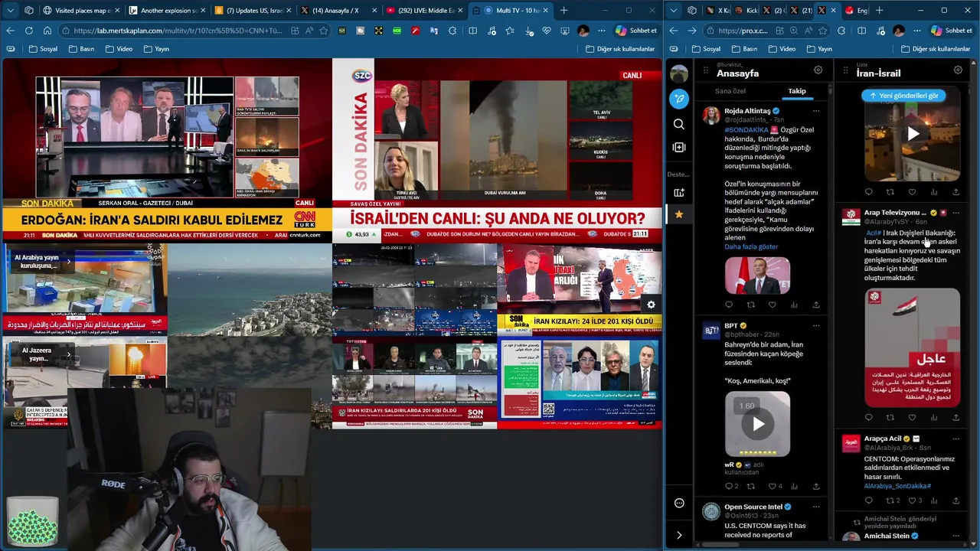The image size is (980, 551).
Task: Open the Al Arabiya yayın stream title
Action: [37, 262]
